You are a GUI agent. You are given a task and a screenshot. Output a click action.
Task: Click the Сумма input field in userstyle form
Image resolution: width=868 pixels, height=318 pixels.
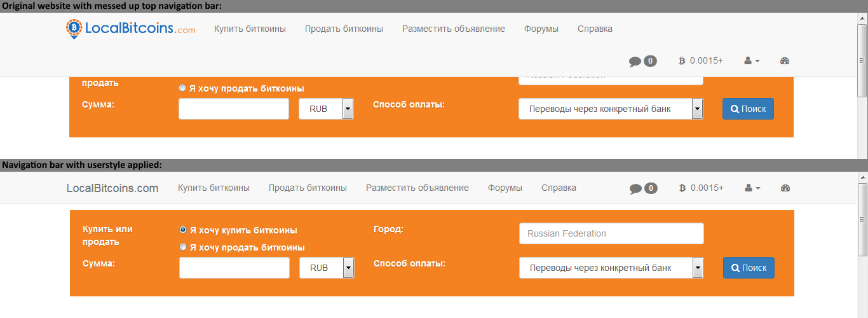[234, 268]
